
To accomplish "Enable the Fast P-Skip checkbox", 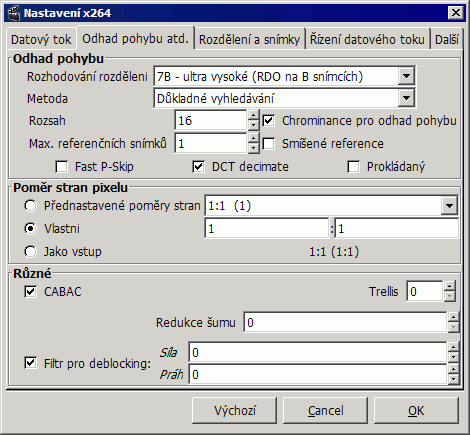I will [x=62, y=167].
